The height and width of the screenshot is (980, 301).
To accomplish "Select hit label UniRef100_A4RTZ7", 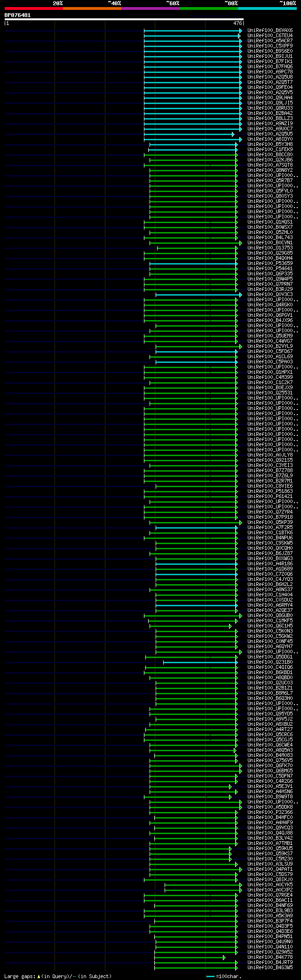I will (270, 730).
